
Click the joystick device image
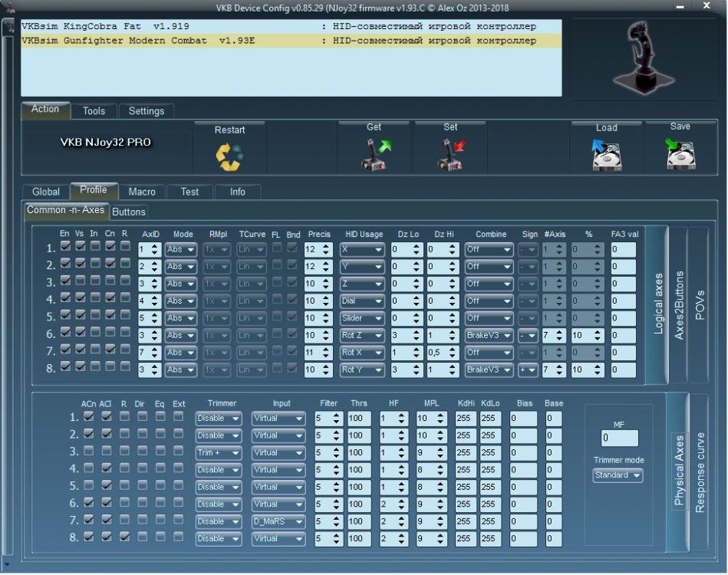pos(643,58)
